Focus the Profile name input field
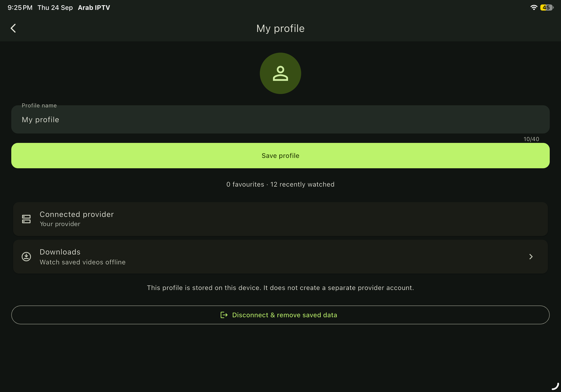The image size is (561, 392). [x=280, y=119]
